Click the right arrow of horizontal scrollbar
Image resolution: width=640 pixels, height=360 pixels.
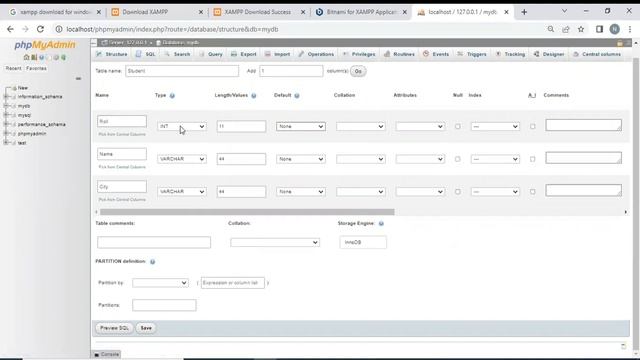(626, 212)
